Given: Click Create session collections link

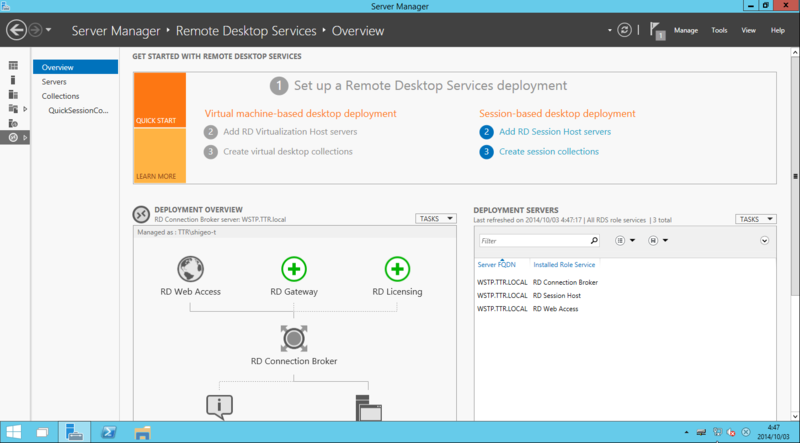Looking at the screenshot, I should point(549,152).
